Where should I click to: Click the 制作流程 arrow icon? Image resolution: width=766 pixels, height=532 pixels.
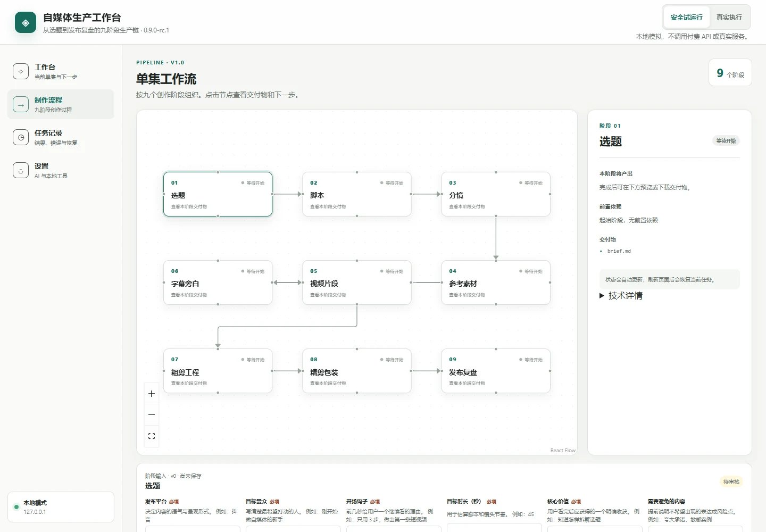coord(21,104)
